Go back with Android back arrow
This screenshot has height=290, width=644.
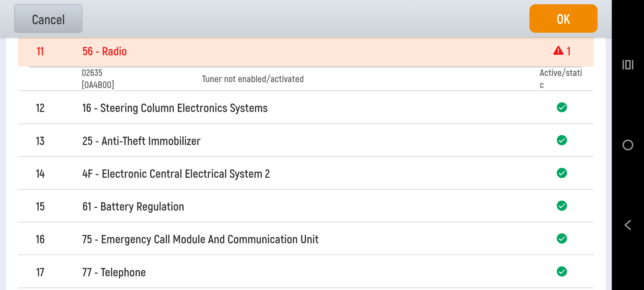click(x=628, y=225)
